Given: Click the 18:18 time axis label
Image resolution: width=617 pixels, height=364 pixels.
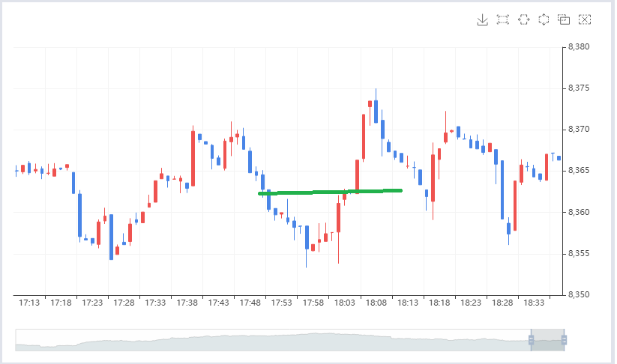Looking at the screenshot, I should 439,303.
